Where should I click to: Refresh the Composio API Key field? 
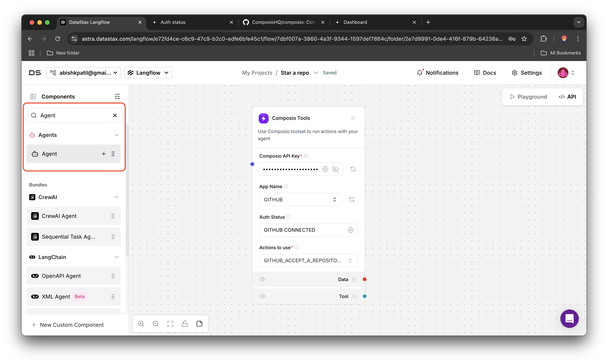[353, 169]
